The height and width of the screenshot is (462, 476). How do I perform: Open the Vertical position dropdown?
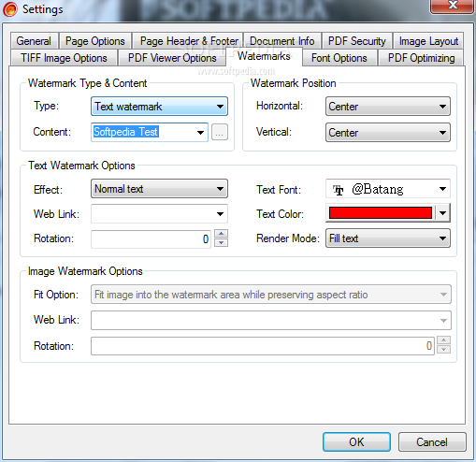[388, 133]
